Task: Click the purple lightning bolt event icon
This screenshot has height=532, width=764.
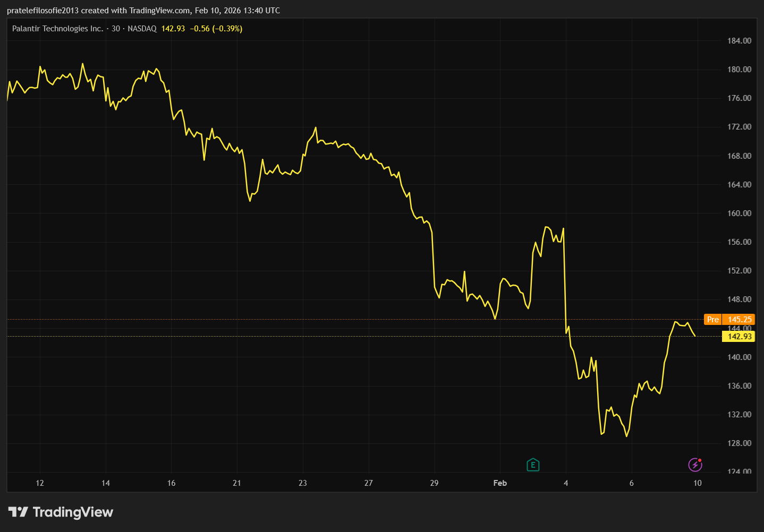Action: click(x=695, y=465)
